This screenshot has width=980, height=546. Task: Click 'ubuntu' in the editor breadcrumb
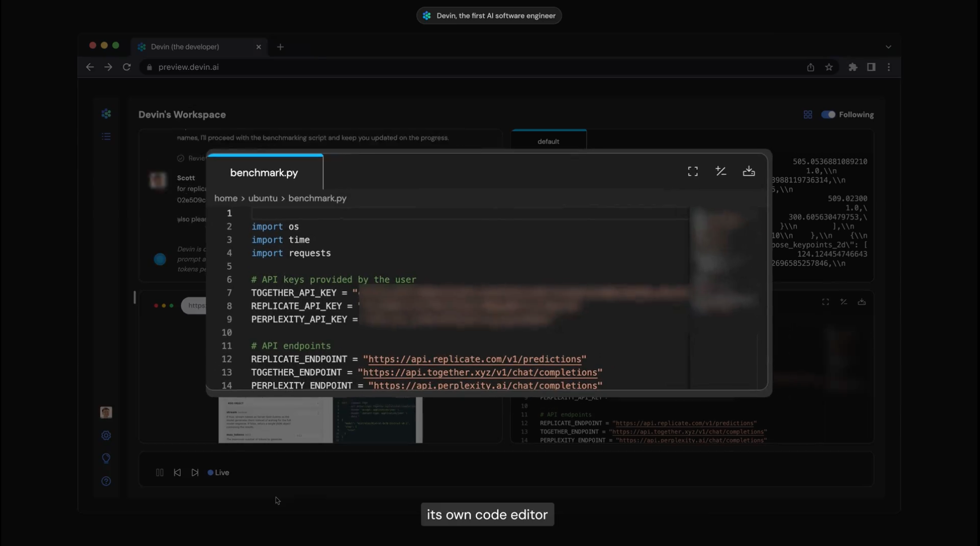[263, 198]
